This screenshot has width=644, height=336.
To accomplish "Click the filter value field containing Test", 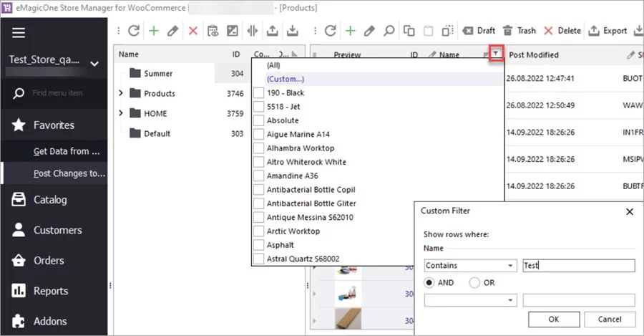I will [578, 266].
